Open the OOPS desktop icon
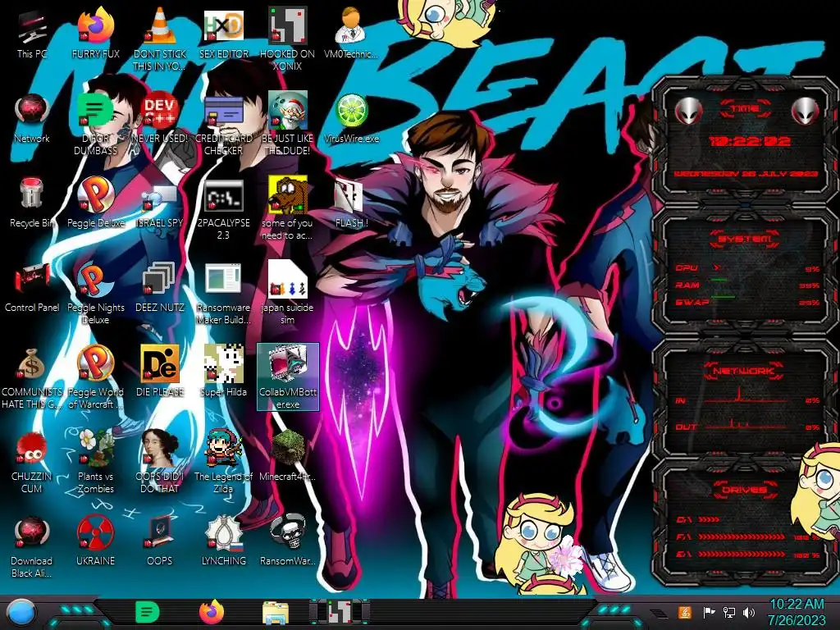The width and height of the screenshot is (840, 630). (160, 541)
